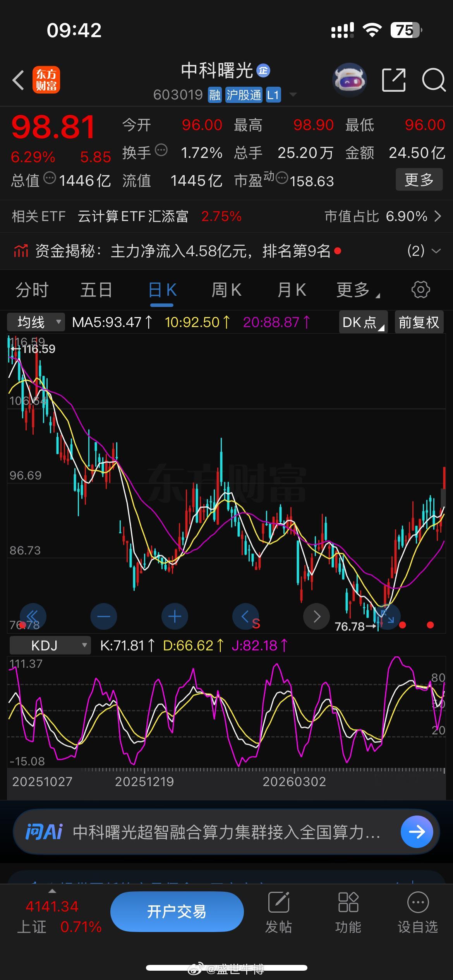The height and width of the screenshot is (980, 453).
Task: Tap the candlestick chart area
Action: point(226,484)
